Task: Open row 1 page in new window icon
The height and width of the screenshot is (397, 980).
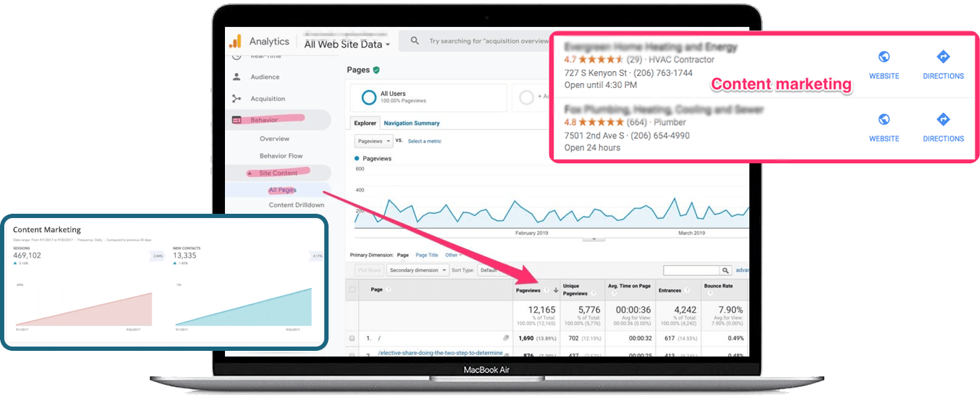Action: (x=506, y=338)
